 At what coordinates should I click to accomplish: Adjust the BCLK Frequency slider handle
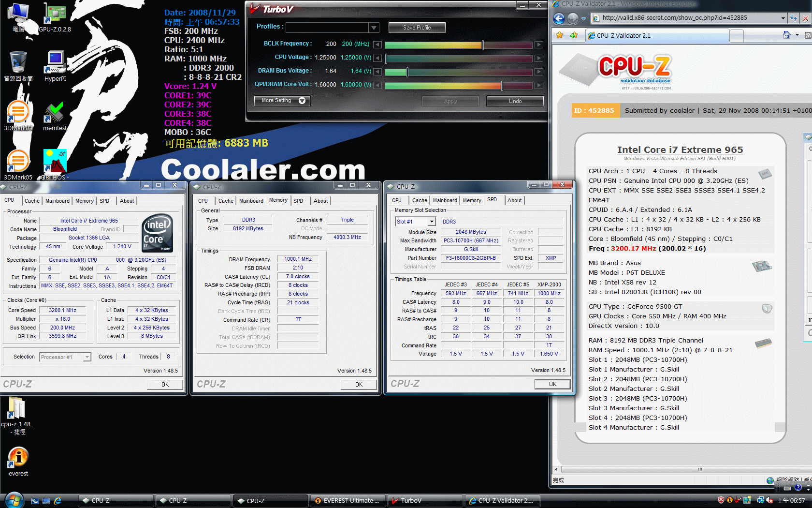[482, 45]
